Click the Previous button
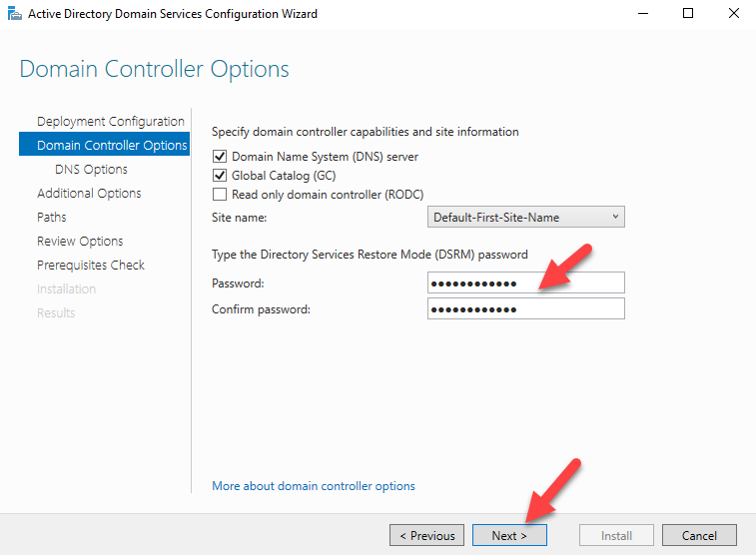Viewport: 756px width, 555px height. pos(426,535)
